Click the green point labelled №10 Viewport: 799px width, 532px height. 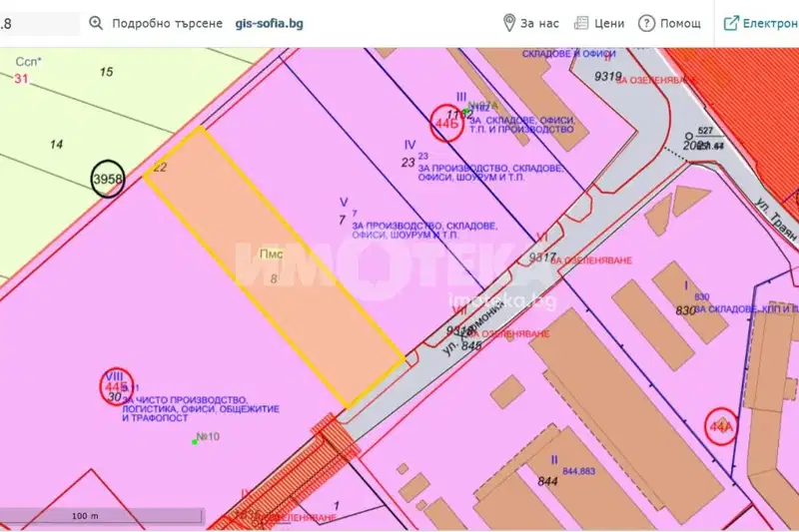[x=194, y=442]
